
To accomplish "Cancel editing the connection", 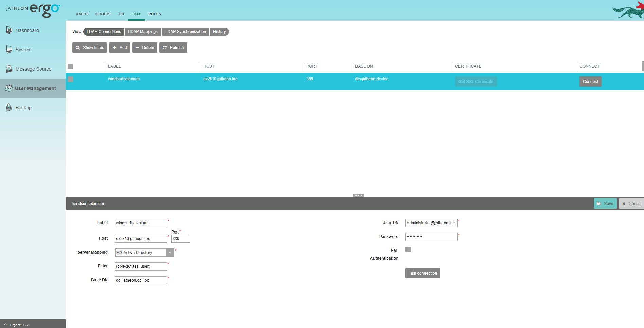I will coord(631,204).
